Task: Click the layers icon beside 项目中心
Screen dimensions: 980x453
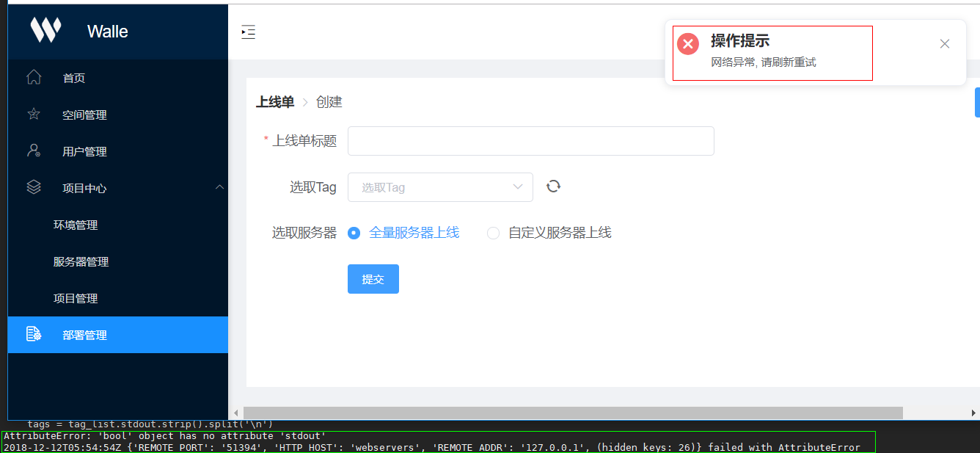Action: (34, 187)
